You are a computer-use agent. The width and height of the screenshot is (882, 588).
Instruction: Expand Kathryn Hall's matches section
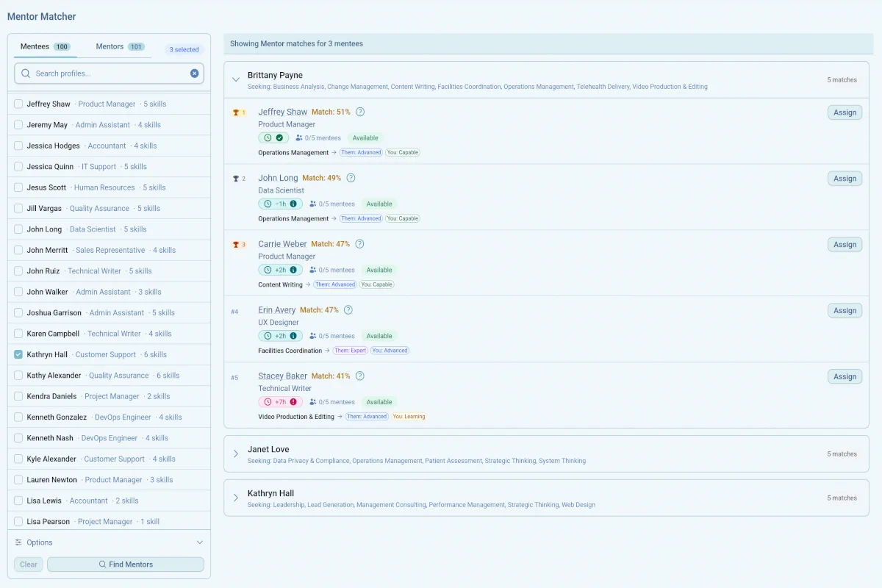[x=236, y=498]
